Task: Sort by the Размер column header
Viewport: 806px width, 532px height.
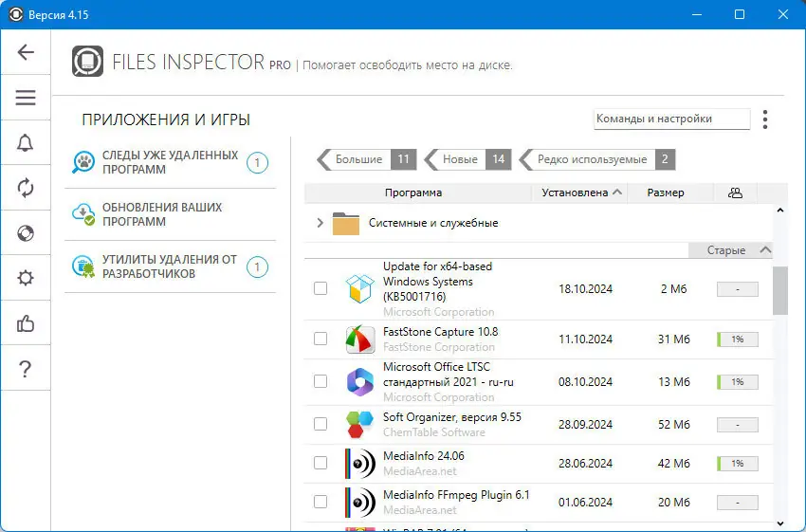Action: 666,193
